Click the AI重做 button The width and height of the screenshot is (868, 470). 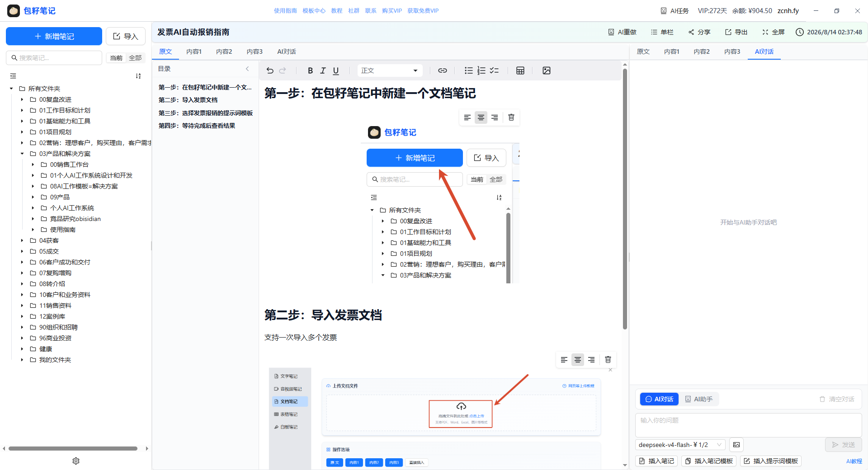[622, 32]
